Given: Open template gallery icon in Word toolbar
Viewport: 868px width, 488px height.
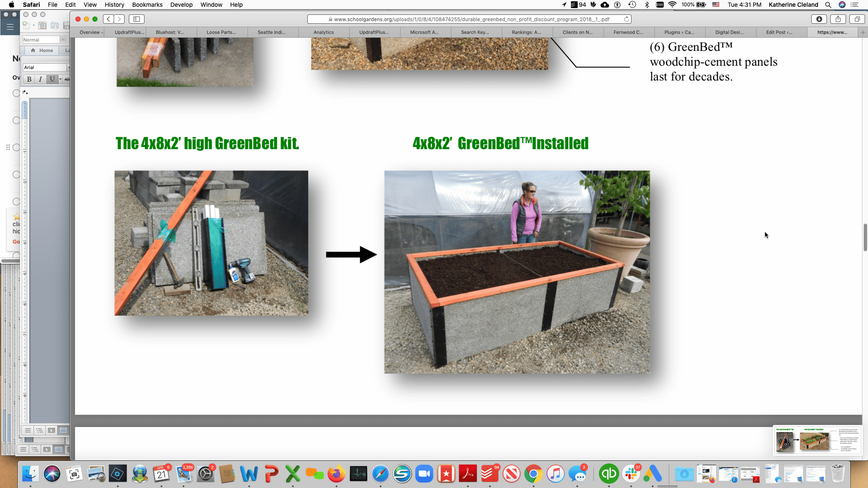Looking at the screenshot, I should [x=42, y=25].
